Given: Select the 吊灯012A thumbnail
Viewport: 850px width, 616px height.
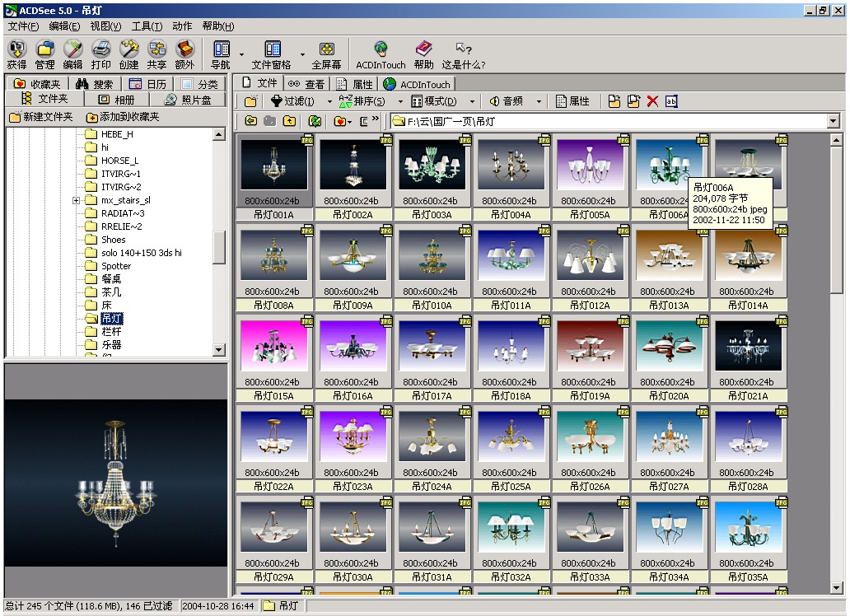Looking at the screenshot, I should click(x=589, y=255).
